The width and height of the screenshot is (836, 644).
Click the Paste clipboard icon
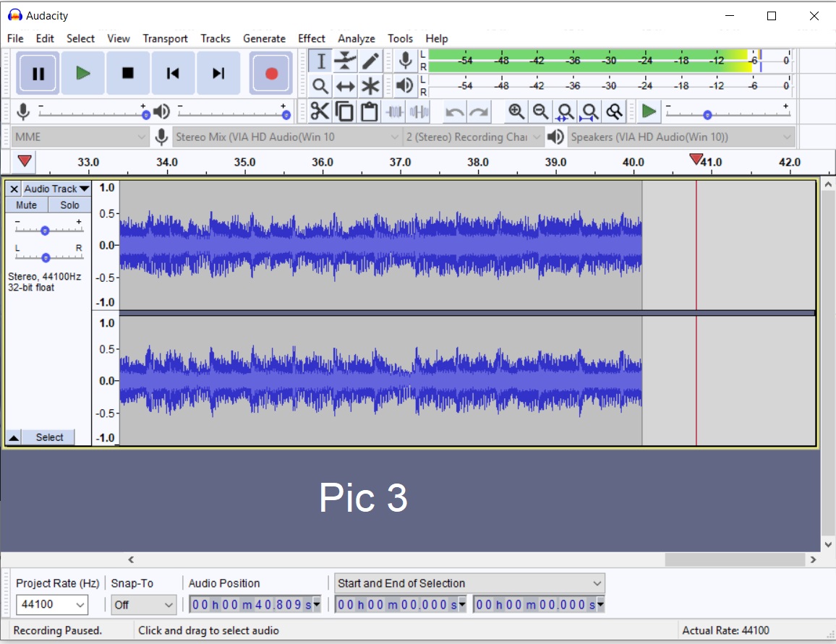point(369,111)
